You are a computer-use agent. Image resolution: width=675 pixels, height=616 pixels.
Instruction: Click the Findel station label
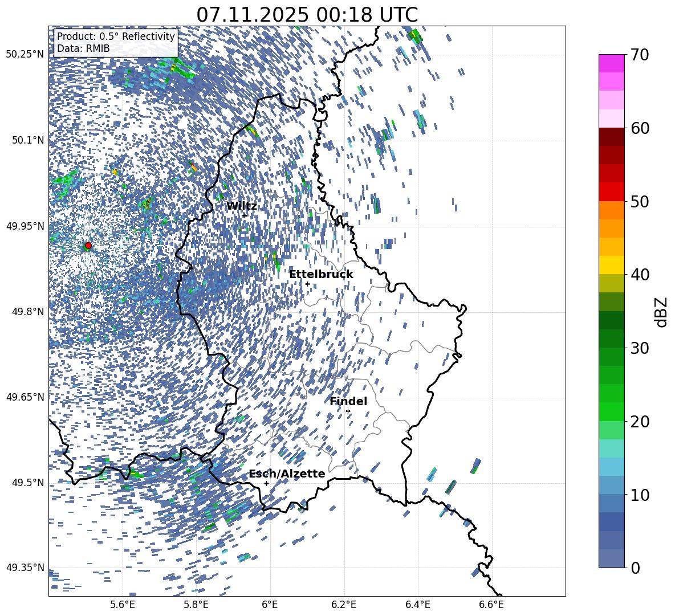[x=348, y=401]
